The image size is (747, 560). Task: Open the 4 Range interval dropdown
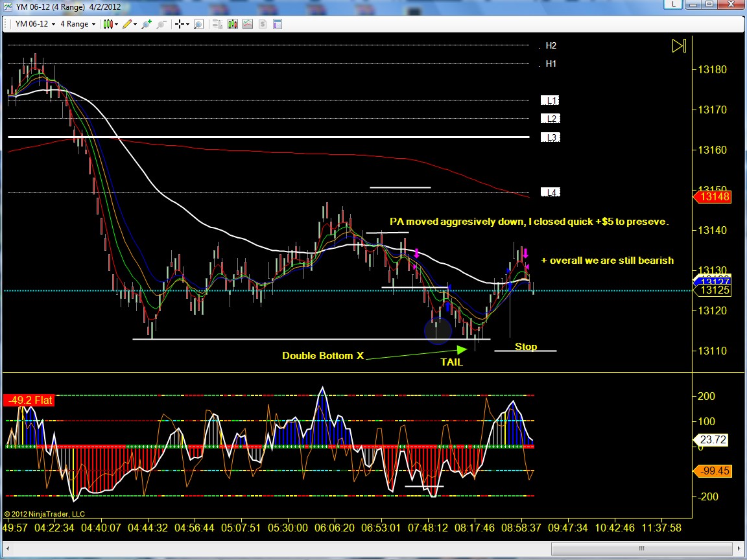(x=78, y=24)
